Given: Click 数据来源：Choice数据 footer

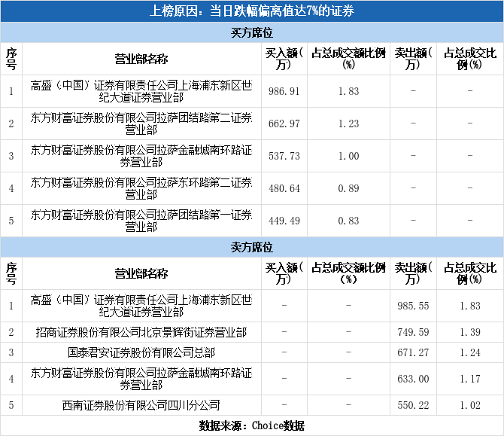Looking at the screenshot, I should [x=252, y=425].
